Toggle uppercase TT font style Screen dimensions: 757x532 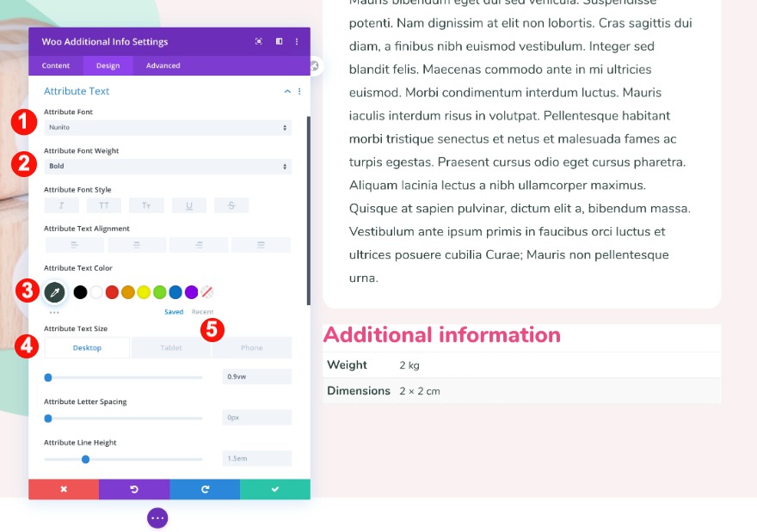coord(104,205)
